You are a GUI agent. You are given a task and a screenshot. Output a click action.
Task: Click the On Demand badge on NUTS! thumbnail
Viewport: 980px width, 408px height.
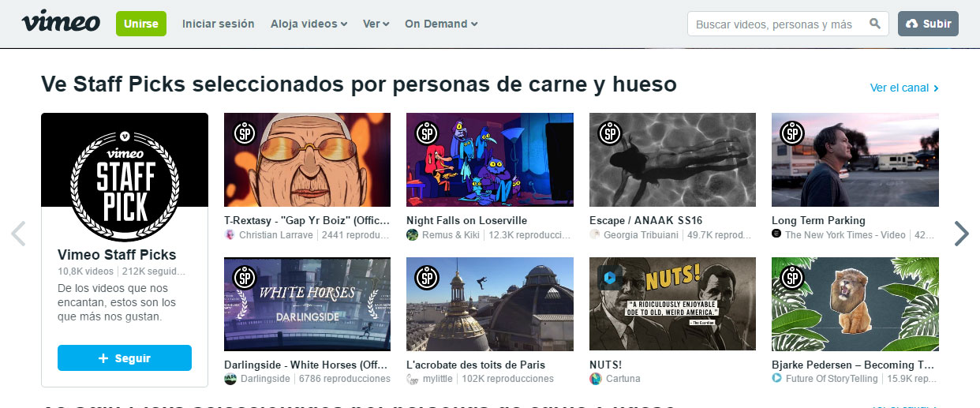pyautogui.click(x=609, y=277)
